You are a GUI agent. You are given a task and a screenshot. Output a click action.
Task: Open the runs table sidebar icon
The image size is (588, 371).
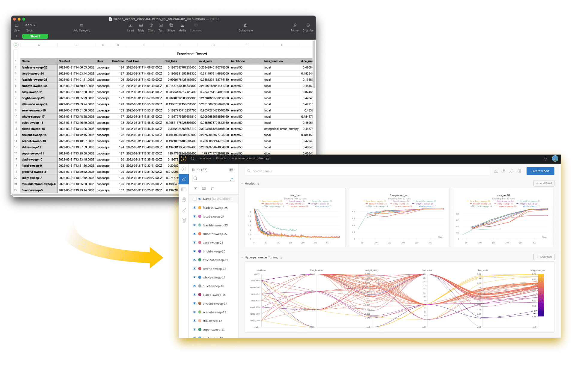tap(184, 189)
